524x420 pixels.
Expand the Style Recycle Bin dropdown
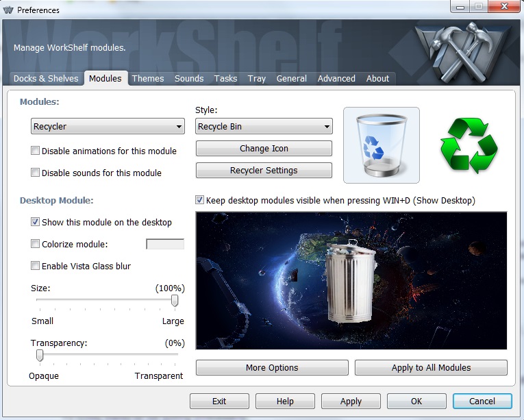coord(264,127)
